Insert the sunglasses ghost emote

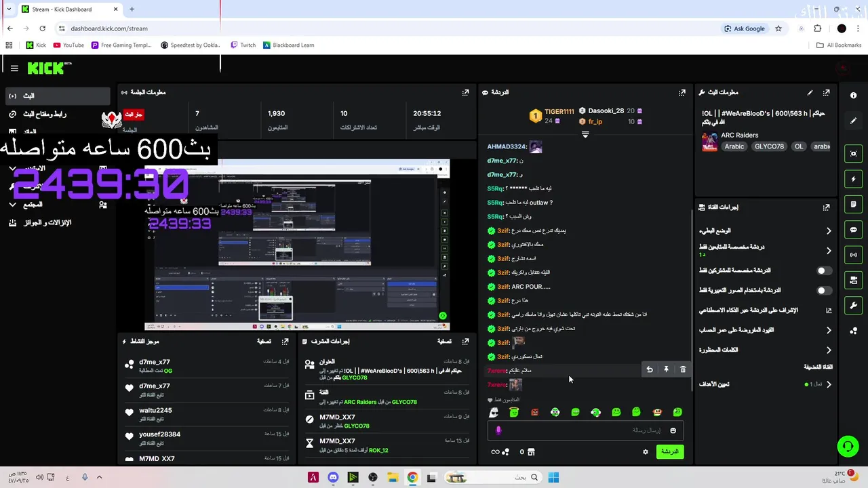[494, 412]
